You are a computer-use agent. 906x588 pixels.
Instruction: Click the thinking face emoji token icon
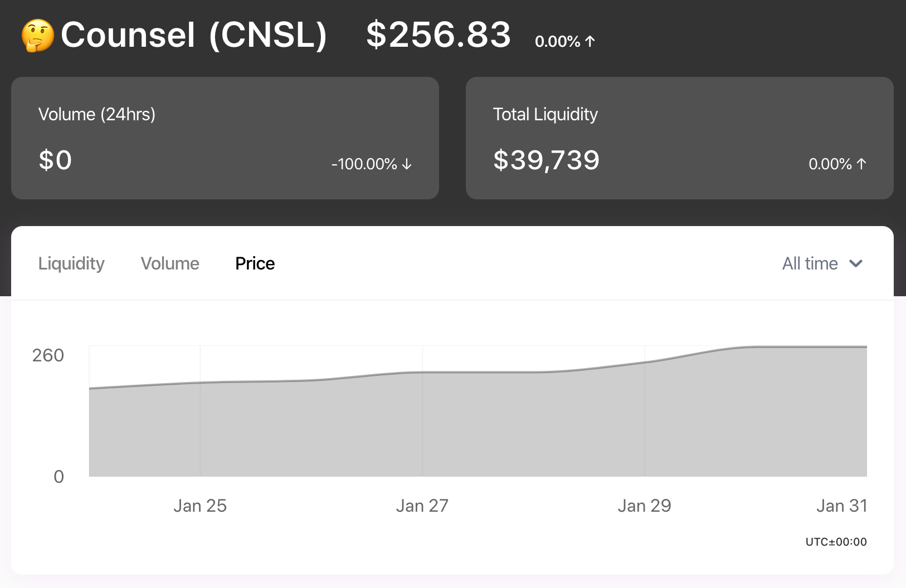(38, 36)
